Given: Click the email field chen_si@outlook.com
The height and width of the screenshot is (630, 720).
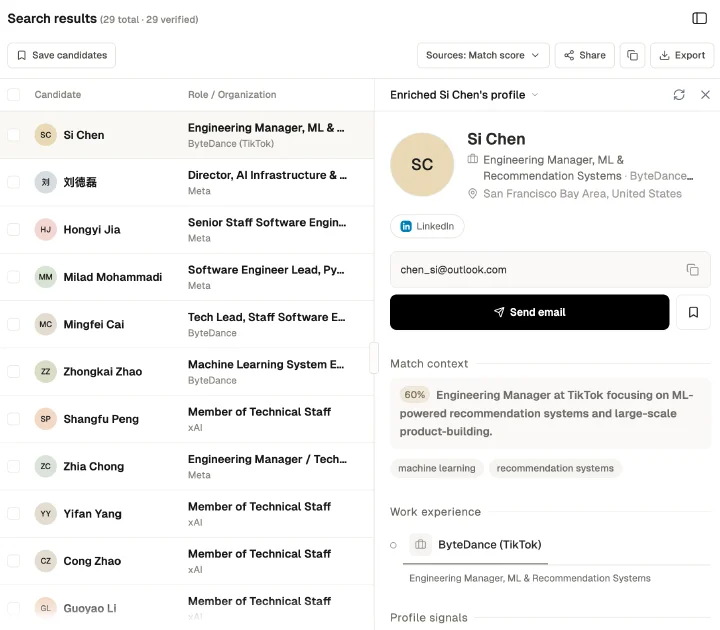Looking at the screenshot, I should coord(550,270).
